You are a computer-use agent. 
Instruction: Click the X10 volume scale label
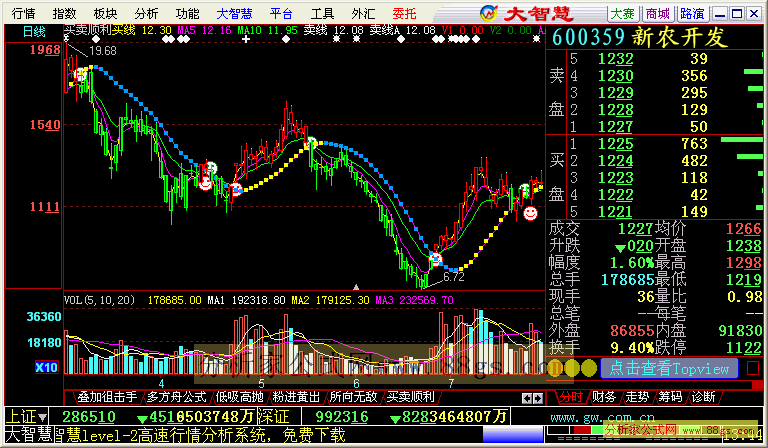pyautogui.click(x=47, y=367)
